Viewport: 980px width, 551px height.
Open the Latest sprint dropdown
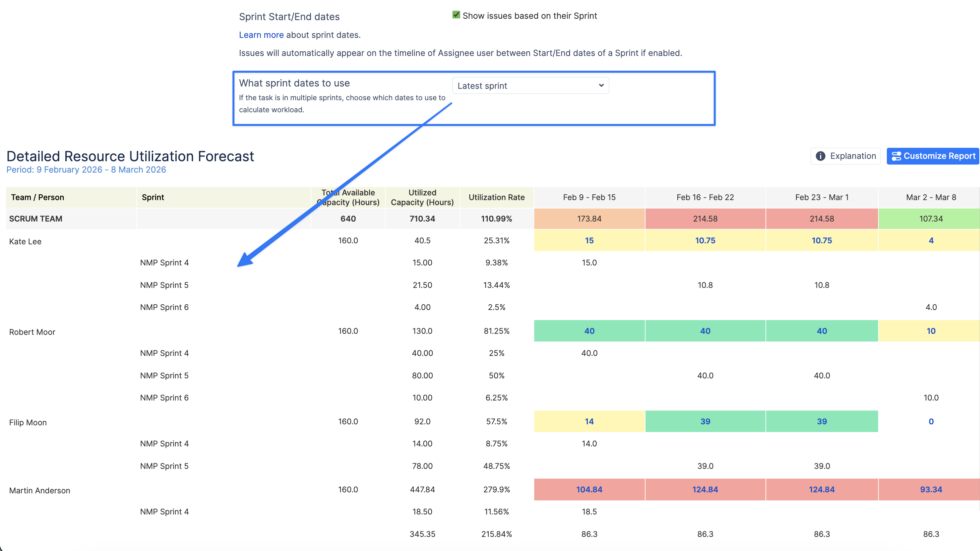[x=530, y=85]
